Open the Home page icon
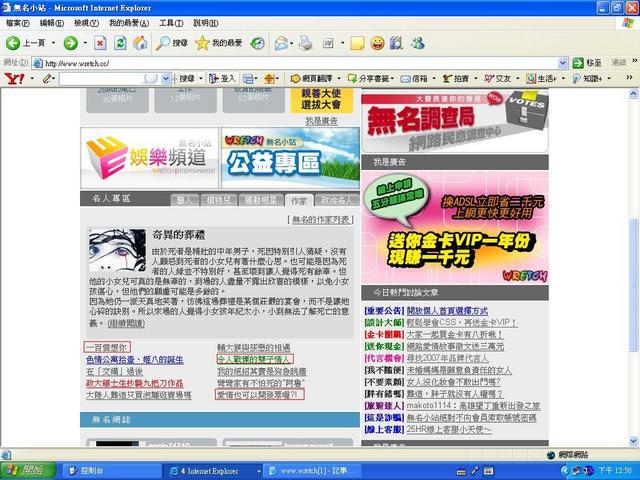The image size is (640, 480). (140, 42)
